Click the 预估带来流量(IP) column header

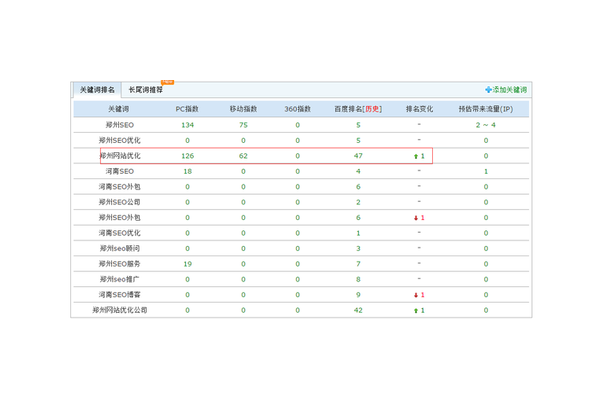pos(486,109)
